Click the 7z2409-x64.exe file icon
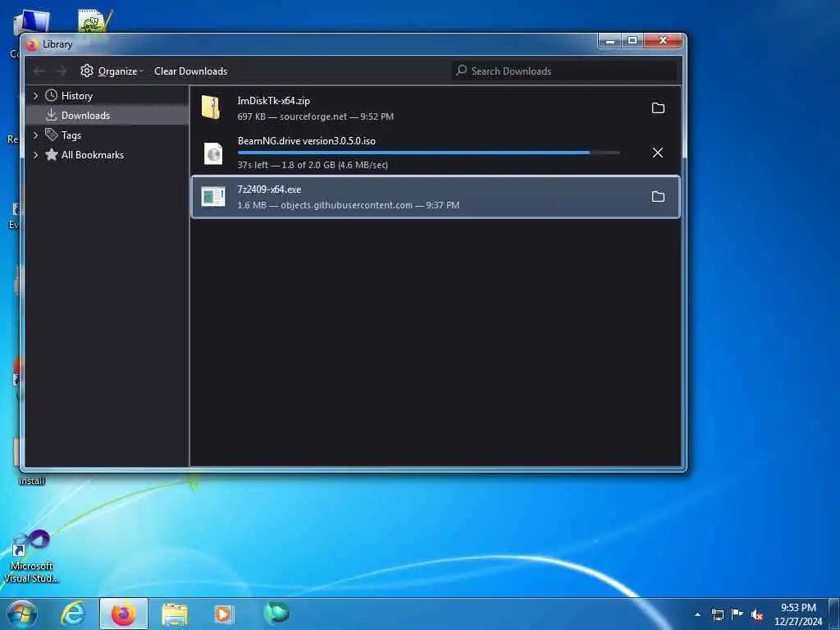 (x=212, y=197)
